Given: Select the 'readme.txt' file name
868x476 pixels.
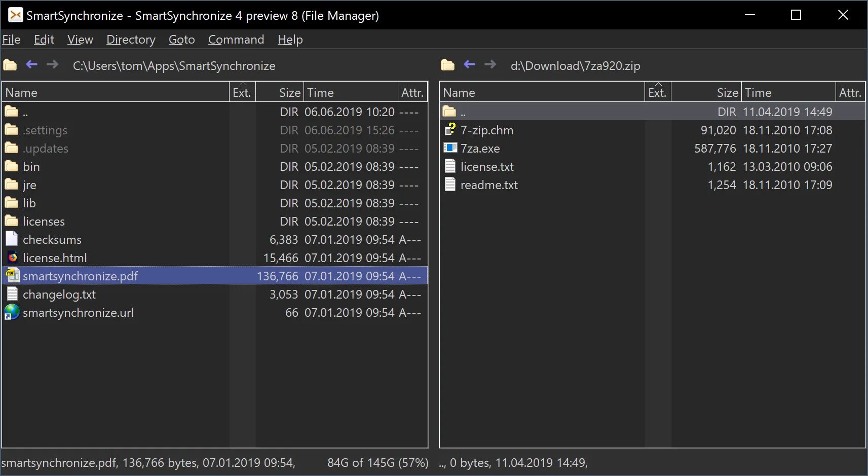Looking at the screenshot, I should pyautogui.click(x=489, y=185).
